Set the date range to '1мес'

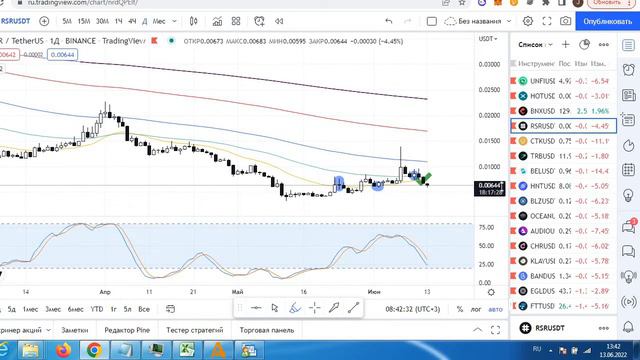point(30,309)
